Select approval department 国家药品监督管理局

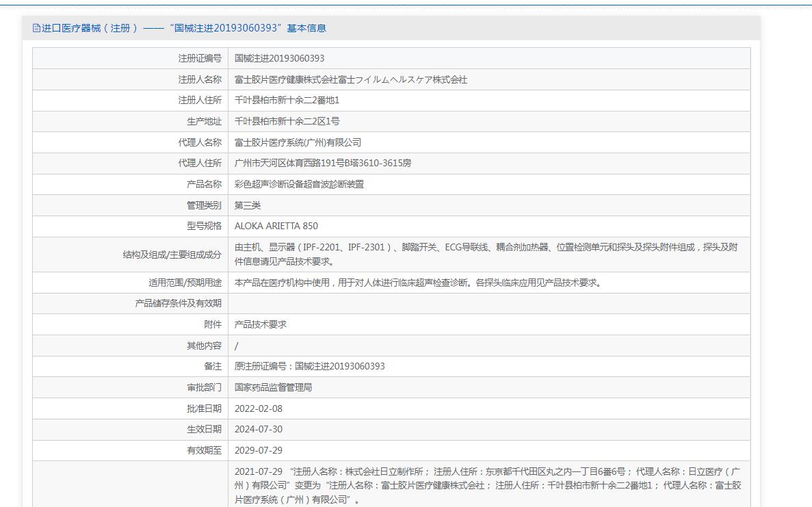click(274, 387)
